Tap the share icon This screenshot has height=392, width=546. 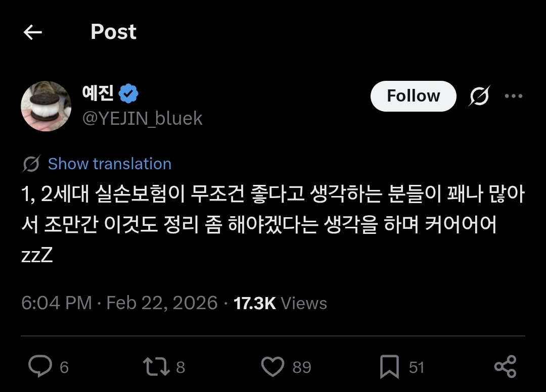tap(505, 367)
